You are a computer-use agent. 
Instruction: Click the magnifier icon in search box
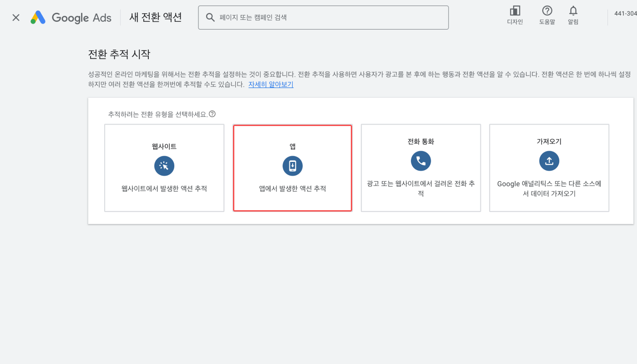210,18
